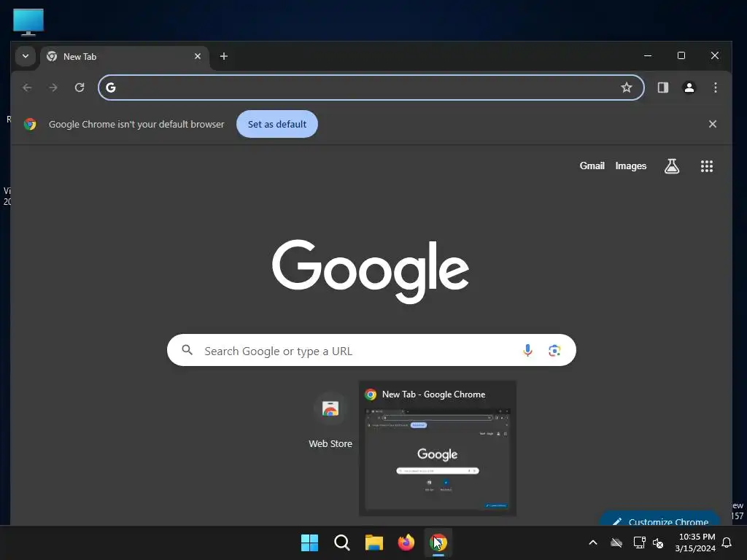This screenshot has width=747, height=560.
Task: Click the OneDrive cloud tray icon
Action: pyautogui.click(x=616, y=542)
